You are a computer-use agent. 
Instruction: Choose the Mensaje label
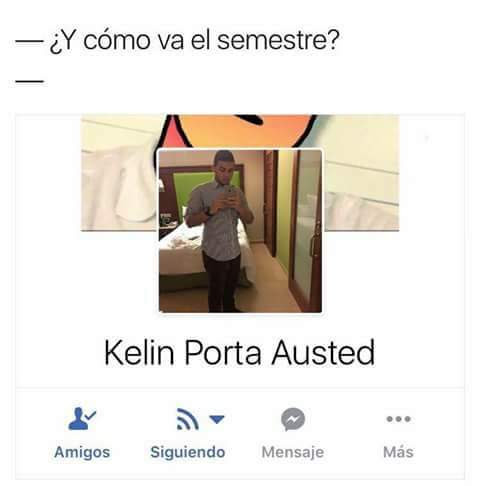pyautogui.click(x=293, y=452)
